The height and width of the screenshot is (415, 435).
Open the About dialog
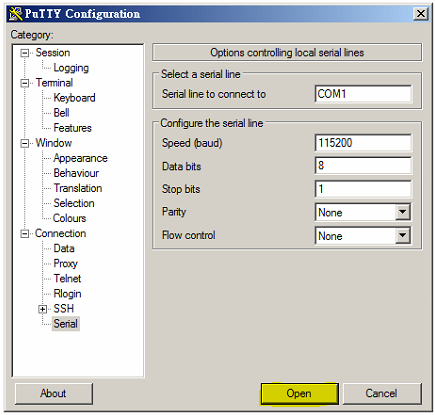tap(53, 394)
